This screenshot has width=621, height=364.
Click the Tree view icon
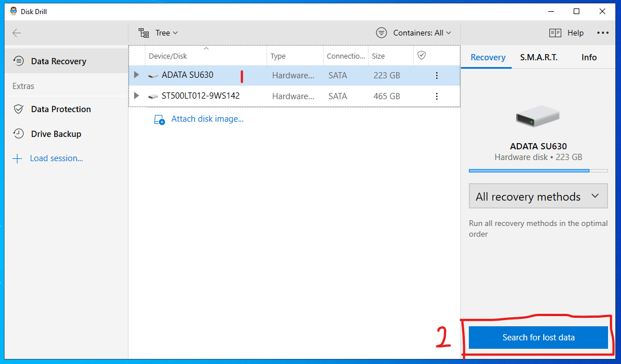(143, 33)
